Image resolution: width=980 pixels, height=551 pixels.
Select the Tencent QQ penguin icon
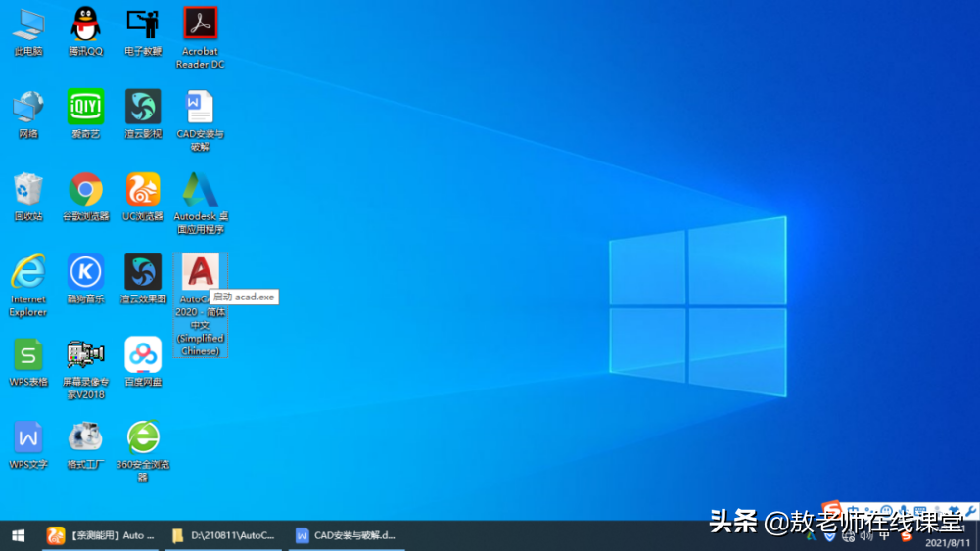(x=86, y=23)
